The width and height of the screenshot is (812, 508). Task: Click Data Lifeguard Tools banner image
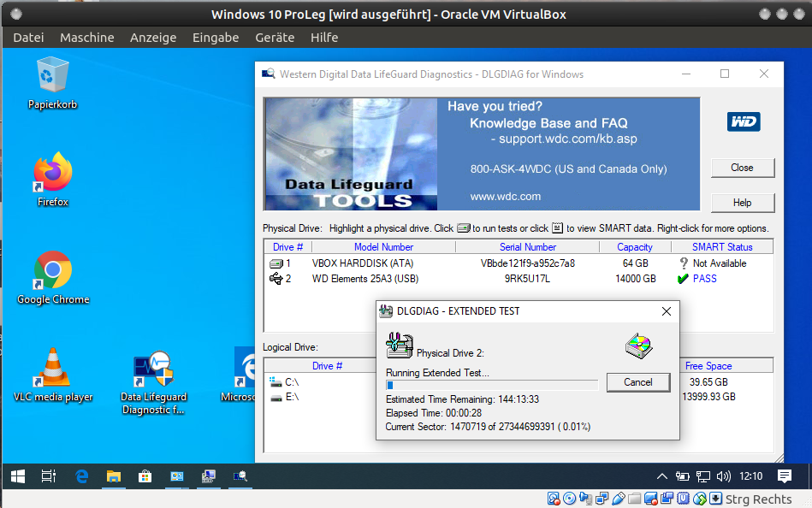[352, 154]
